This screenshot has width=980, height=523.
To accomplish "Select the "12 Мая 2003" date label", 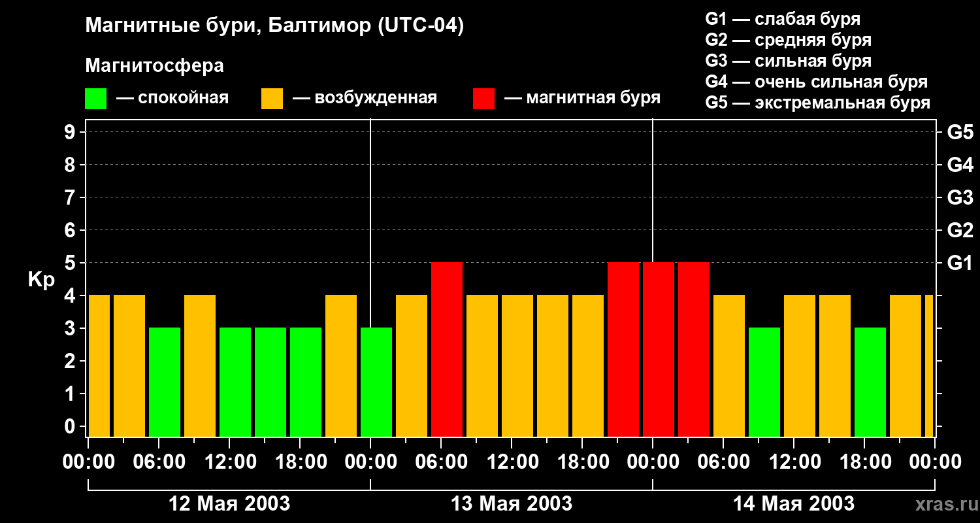I will 229,503.
